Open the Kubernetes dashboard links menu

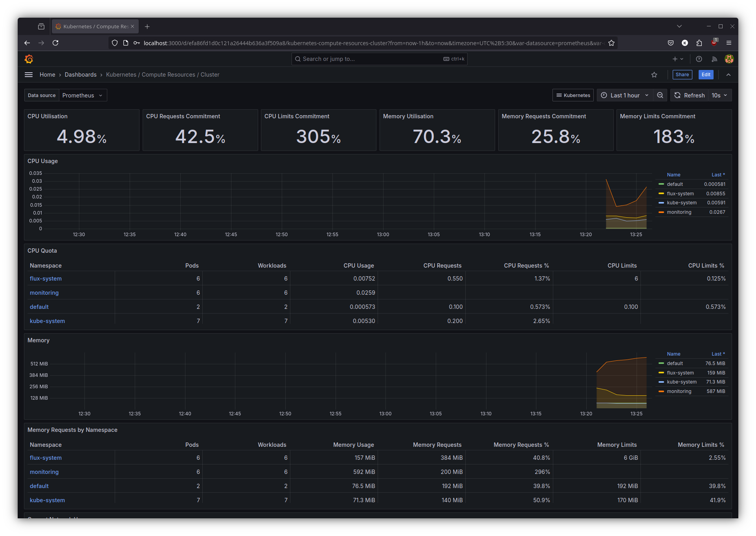(573, 95)
